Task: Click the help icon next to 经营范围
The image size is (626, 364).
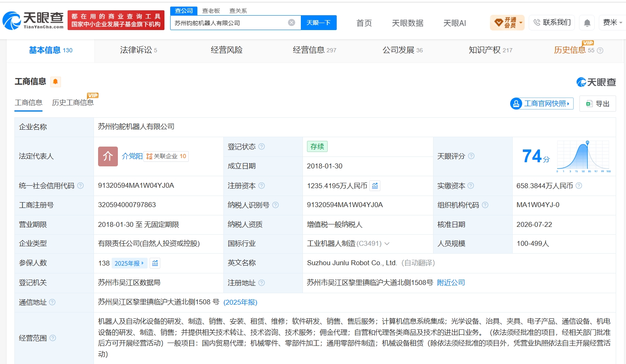Action: 53,338
